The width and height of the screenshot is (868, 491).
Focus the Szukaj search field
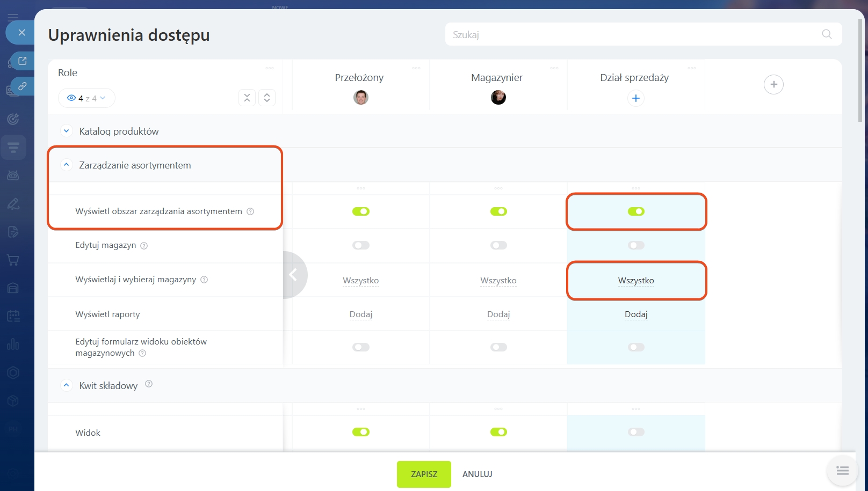click(x=634, y=34)
